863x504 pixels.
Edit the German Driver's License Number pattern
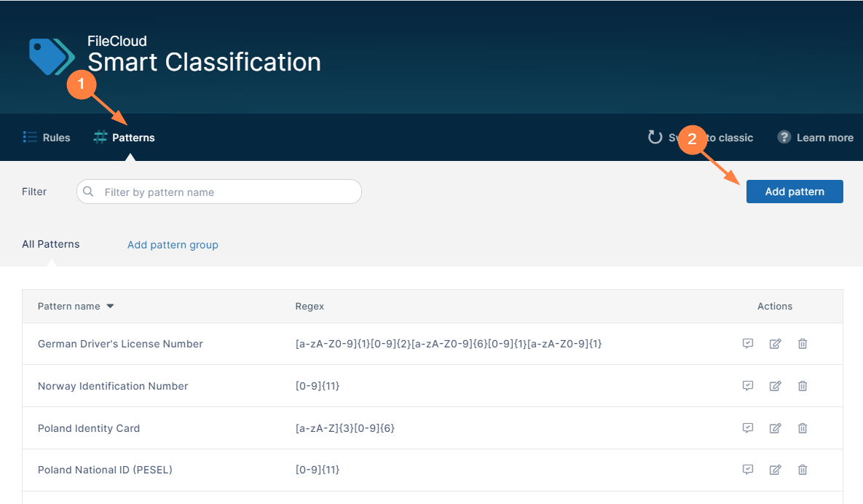coord(775,344)
